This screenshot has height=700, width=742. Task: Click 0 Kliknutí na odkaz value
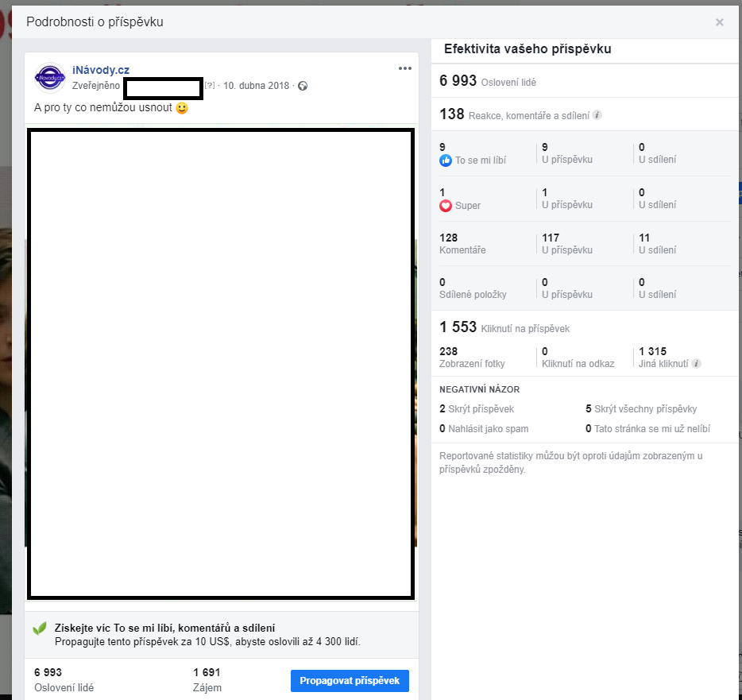point(578,358)
